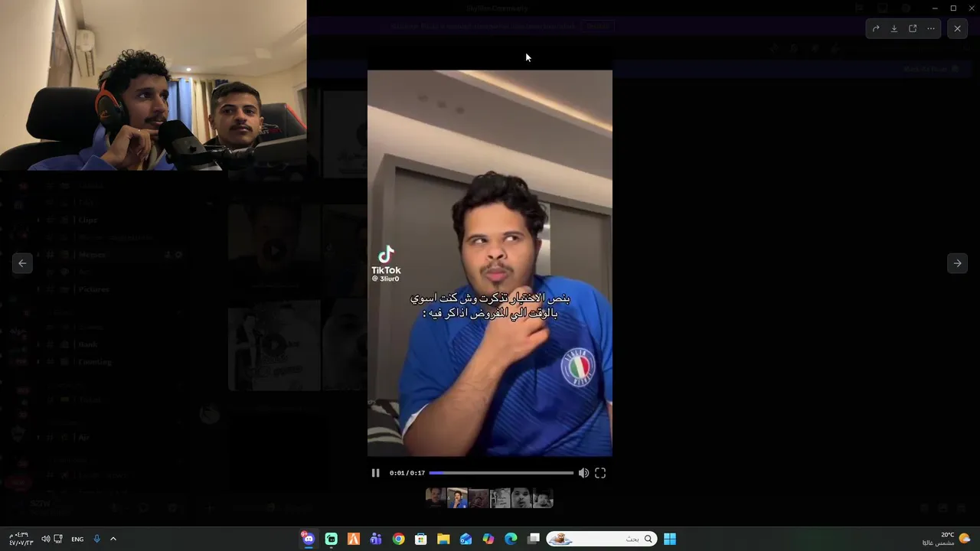Go to the next media with right arrow
Screen dimensions: 980x551
957,263
